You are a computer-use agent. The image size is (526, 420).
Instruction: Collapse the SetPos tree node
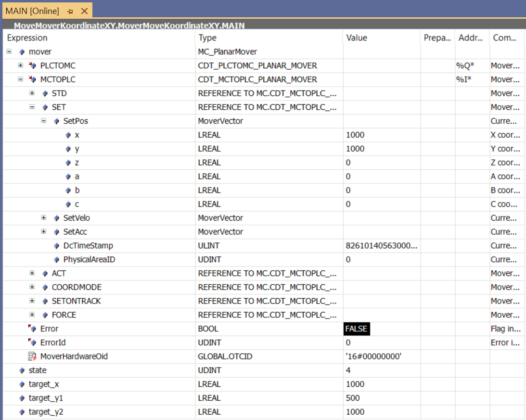pyautogui.click(x=43, y=121)
